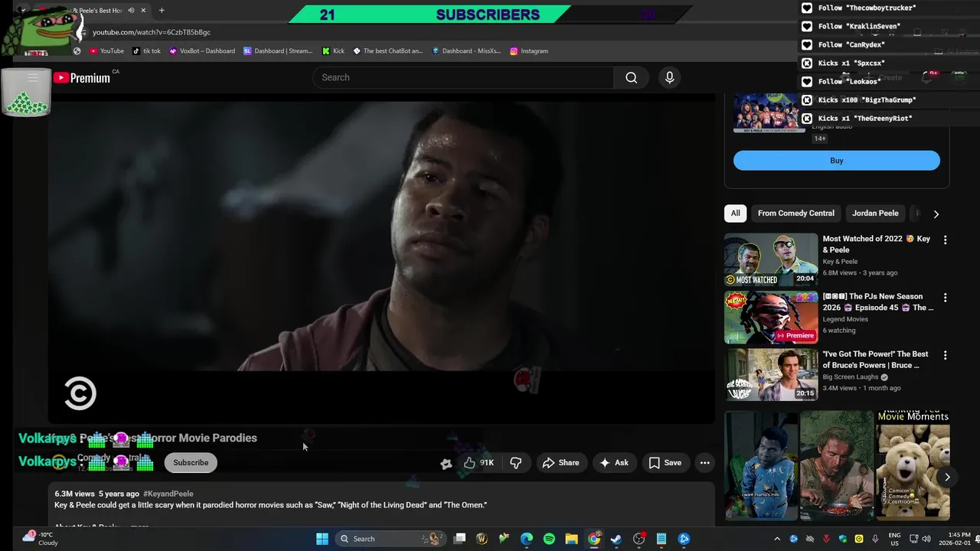This screenshot has height=551, width=980.
Task: Open the 'want mama's milk' Short thumbnail
Action: pyautogui.click(x=761, y=466)
